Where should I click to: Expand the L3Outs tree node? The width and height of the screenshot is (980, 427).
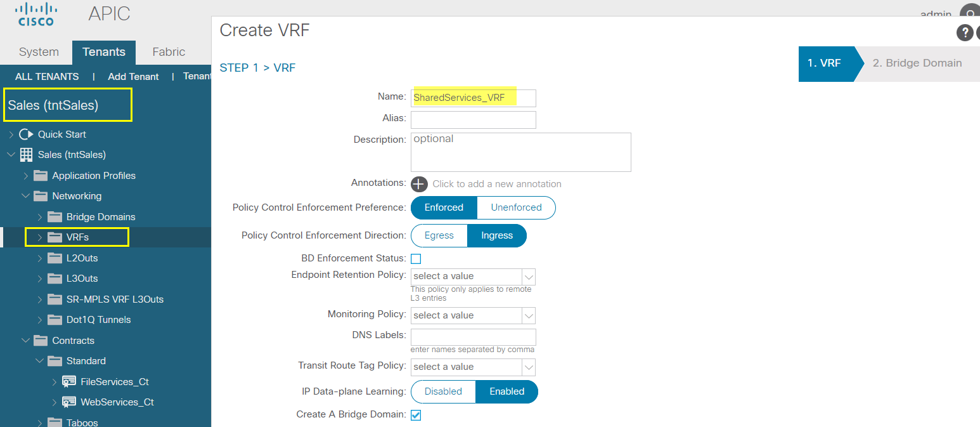40,279
